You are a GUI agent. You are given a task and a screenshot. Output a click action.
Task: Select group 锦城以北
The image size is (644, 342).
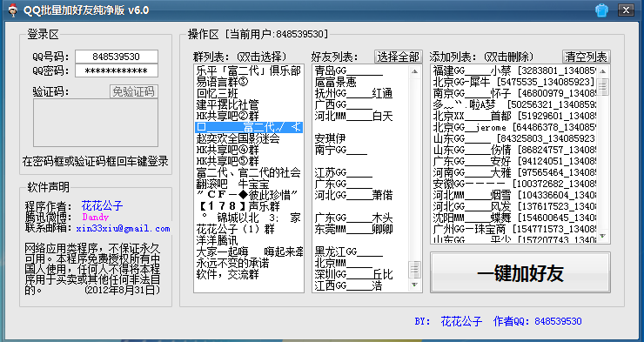(249, 218)
